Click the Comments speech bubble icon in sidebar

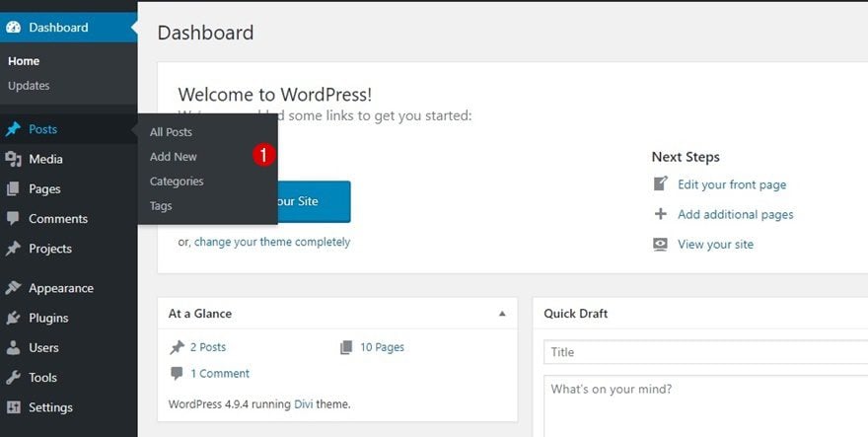(13, 219)
